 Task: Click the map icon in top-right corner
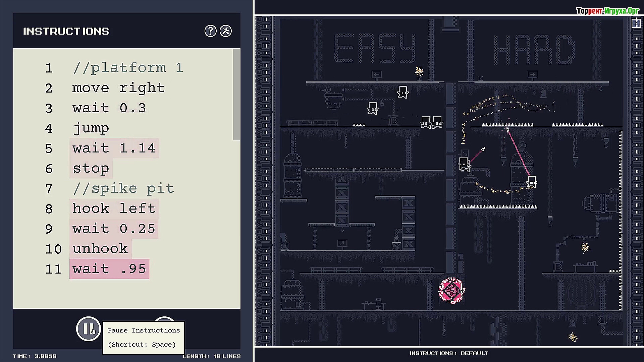tap(636, 23)
